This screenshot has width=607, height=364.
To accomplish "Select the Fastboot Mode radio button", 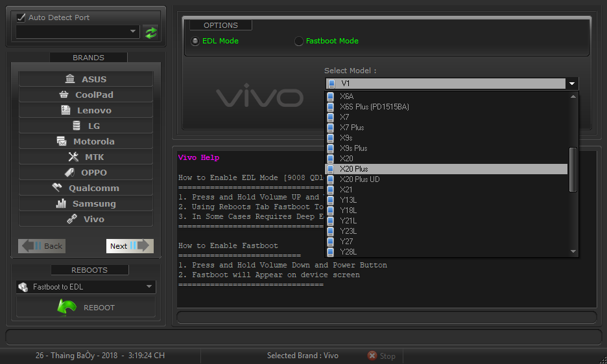I will point(298,41).
